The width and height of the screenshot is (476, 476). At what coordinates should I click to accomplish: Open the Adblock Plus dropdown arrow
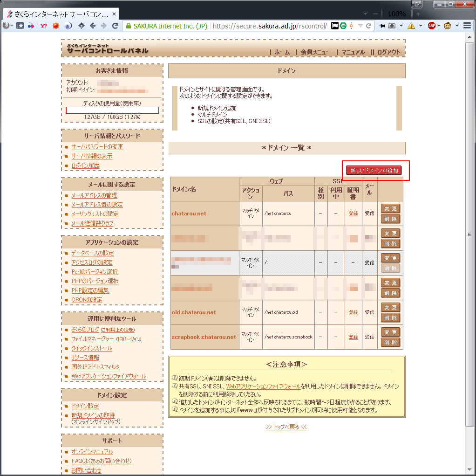tap(439, 26)
